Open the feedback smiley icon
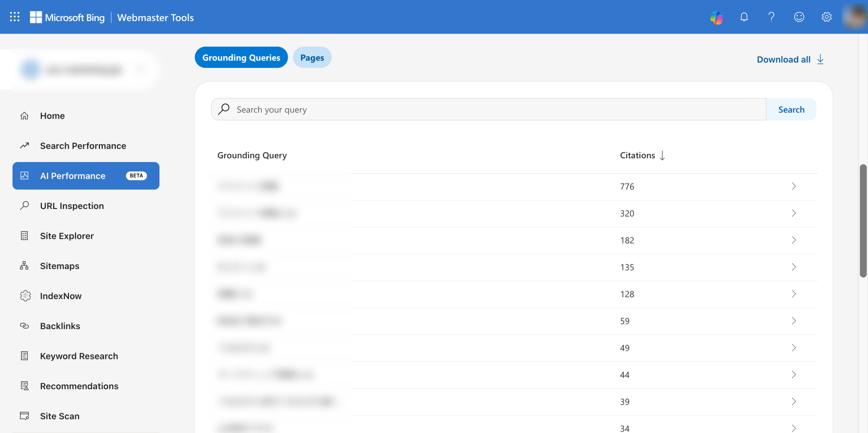Screen dimensions: 868x433 (799, 17)
